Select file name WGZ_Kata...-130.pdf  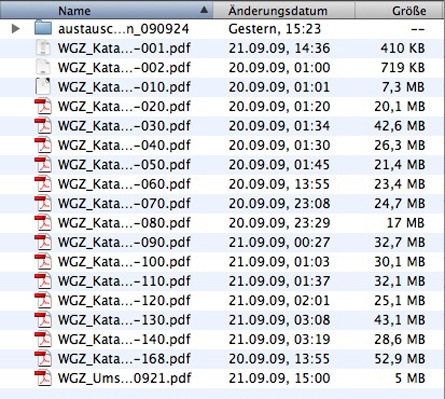[x=124, y=320]
